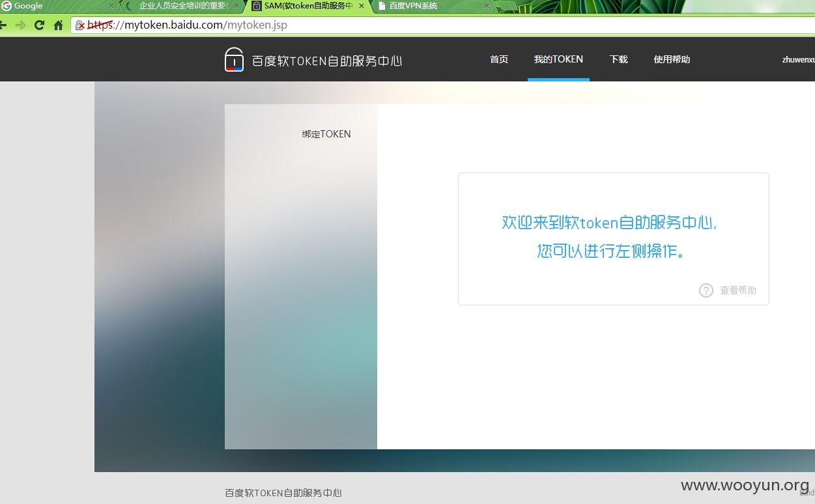Click the zhuwenxu username in the header
Viewport: 815px width, 504px height.
coord(798,59)
